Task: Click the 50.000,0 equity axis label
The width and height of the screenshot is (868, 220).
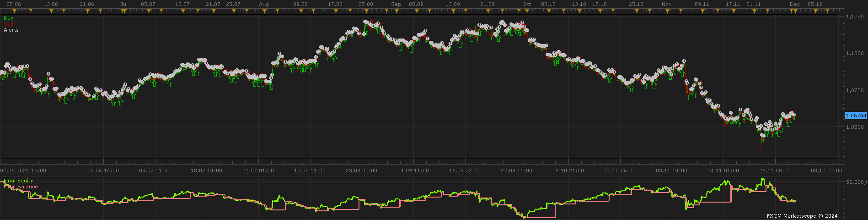Action: tap(857, 182)
